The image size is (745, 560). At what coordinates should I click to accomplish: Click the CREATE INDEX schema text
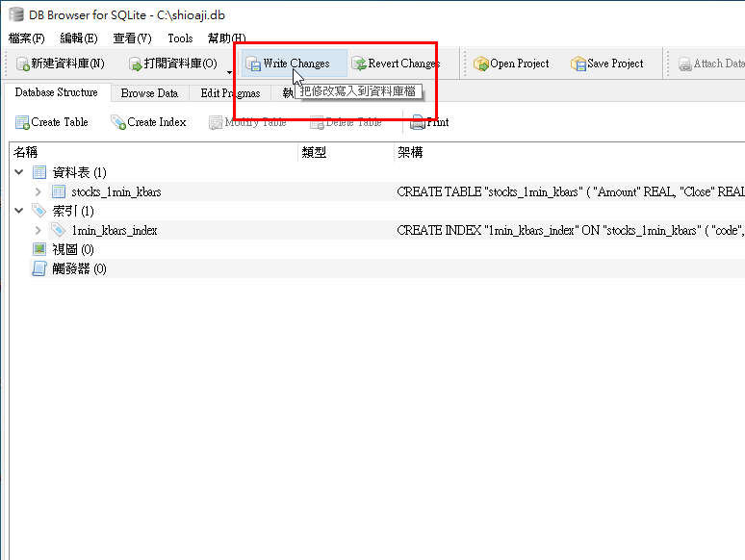[571, 230]
